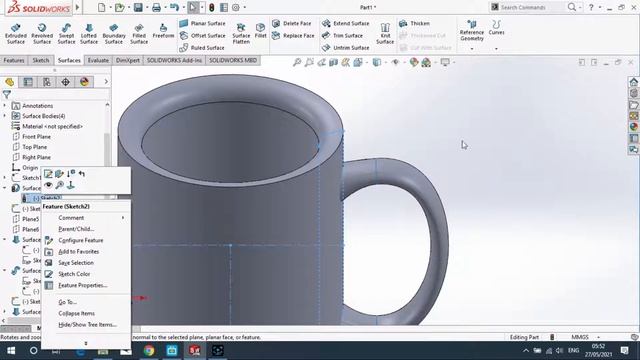640x360 pixels.
Task: Toggle sketch visibility eye icon
Action: pyautogui.click(x=48, y=185)
